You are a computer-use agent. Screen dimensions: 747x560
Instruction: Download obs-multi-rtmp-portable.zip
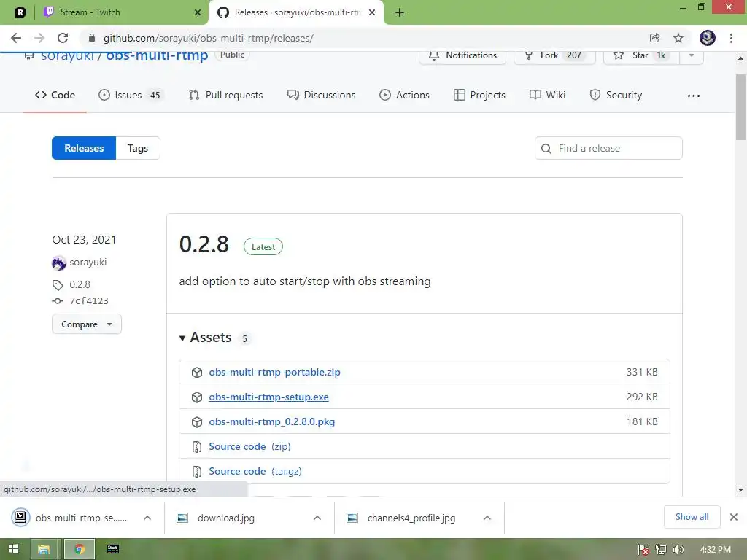click(274, 372)
